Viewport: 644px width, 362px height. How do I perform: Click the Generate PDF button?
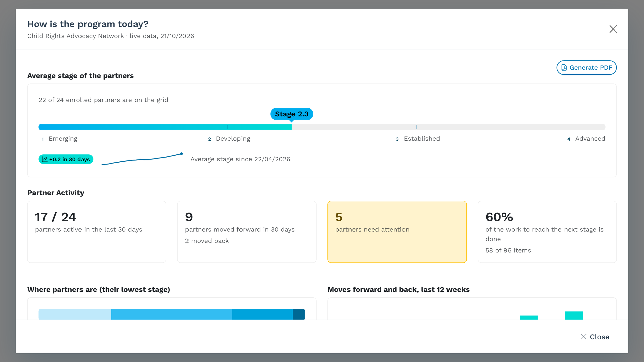(x=587, y=68)
